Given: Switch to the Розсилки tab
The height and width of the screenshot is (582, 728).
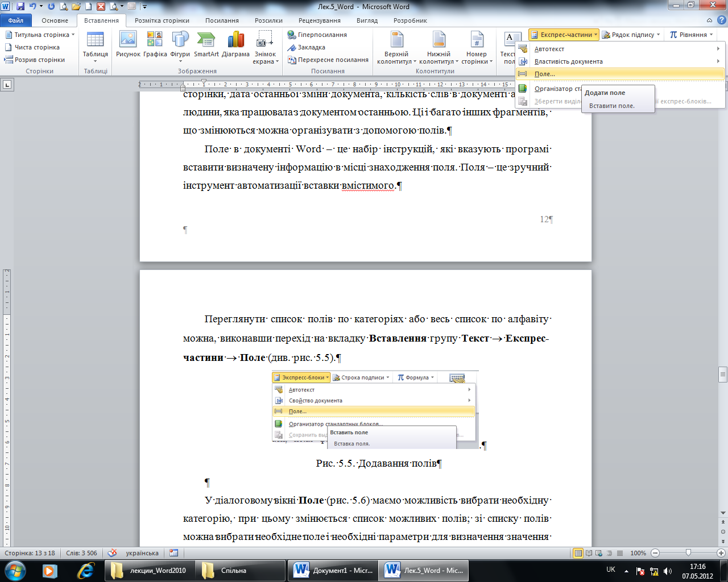Looking at the screenshot, I should [x=268, y=20].
